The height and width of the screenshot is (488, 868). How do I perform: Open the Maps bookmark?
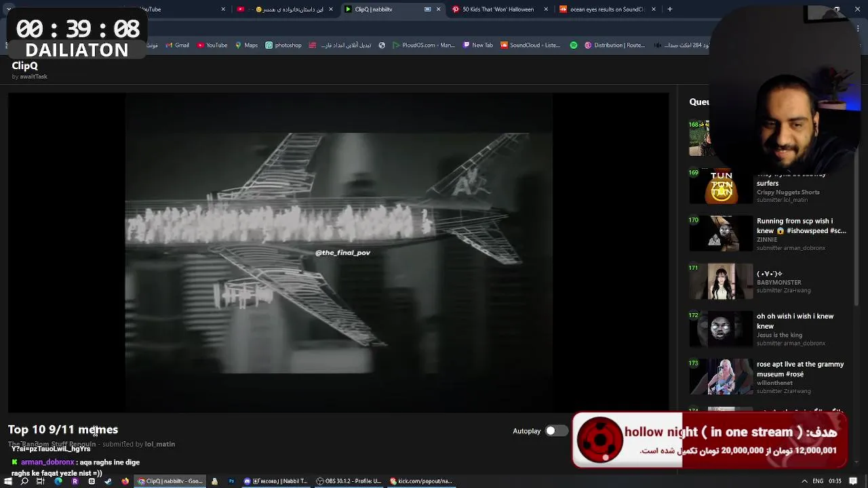pyautogui.click(x=246, y=45)
